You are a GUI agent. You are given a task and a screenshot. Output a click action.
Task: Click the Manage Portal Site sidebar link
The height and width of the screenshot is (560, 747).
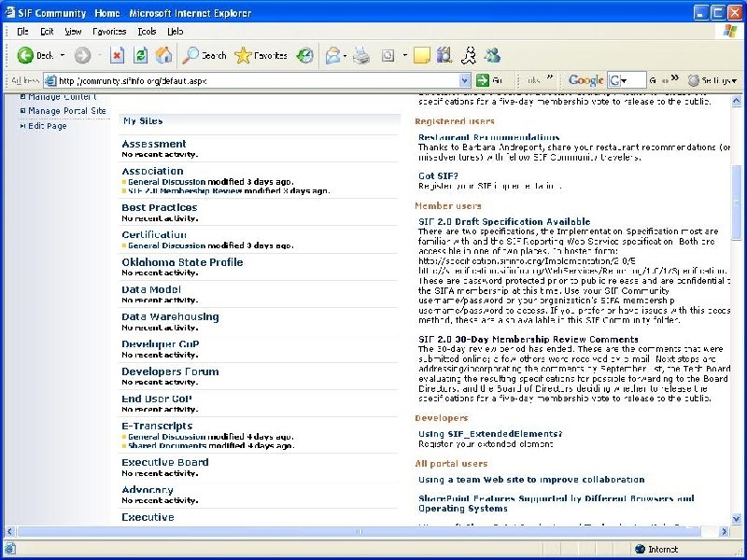[x=67, y=110]
